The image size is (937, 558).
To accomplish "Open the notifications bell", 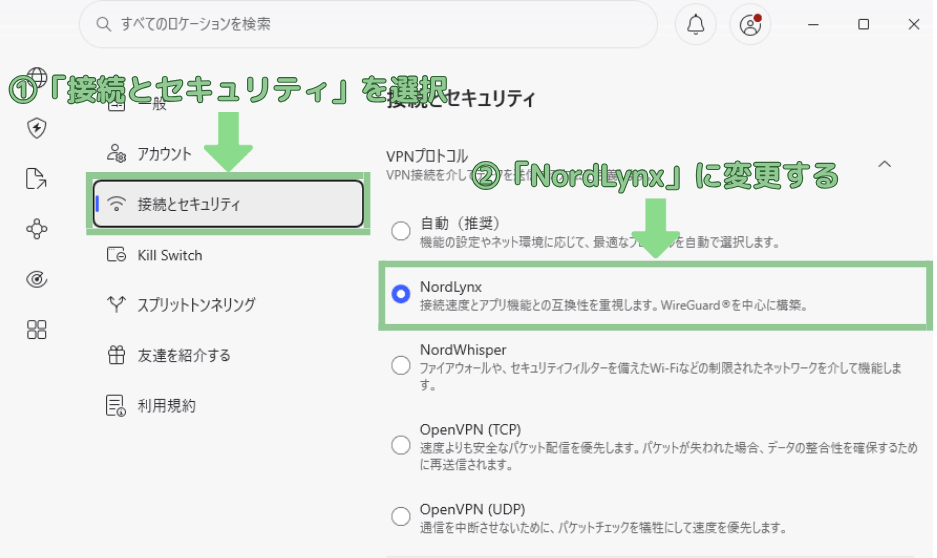I will [x=696, y=24].
